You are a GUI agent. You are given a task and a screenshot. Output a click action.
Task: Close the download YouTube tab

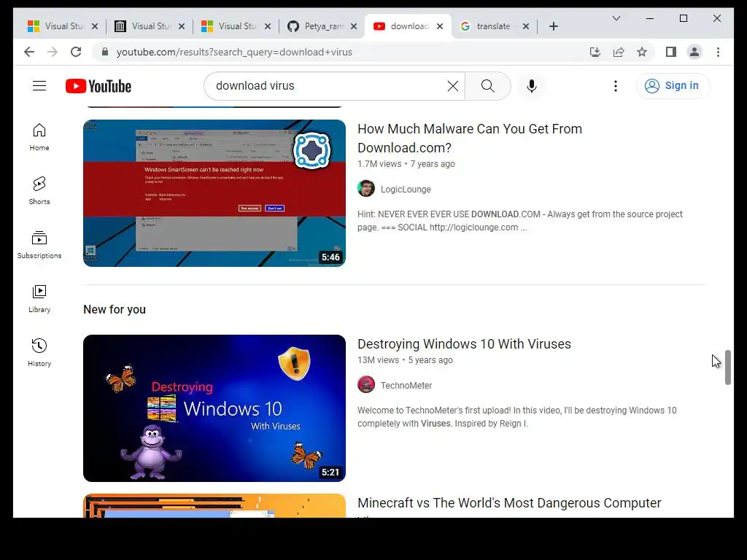(x=440, y=26)
